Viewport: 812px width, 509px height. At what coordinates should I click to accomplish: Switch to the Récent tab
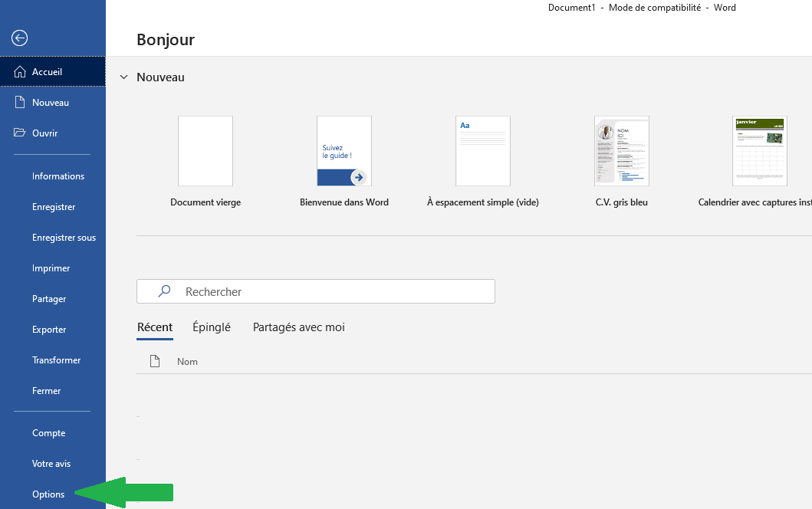(x=155, y=327)
